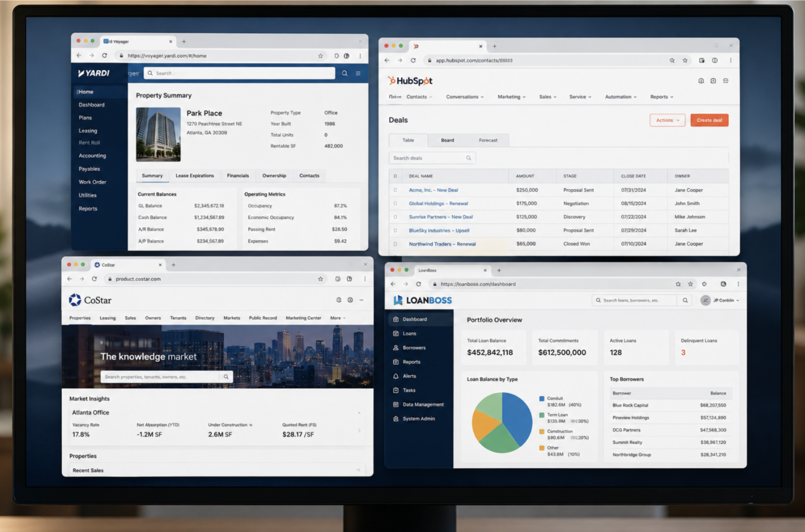Select the Ownership tab in Yardi
The image size is (805, 532).
click(x=274, y=176)
